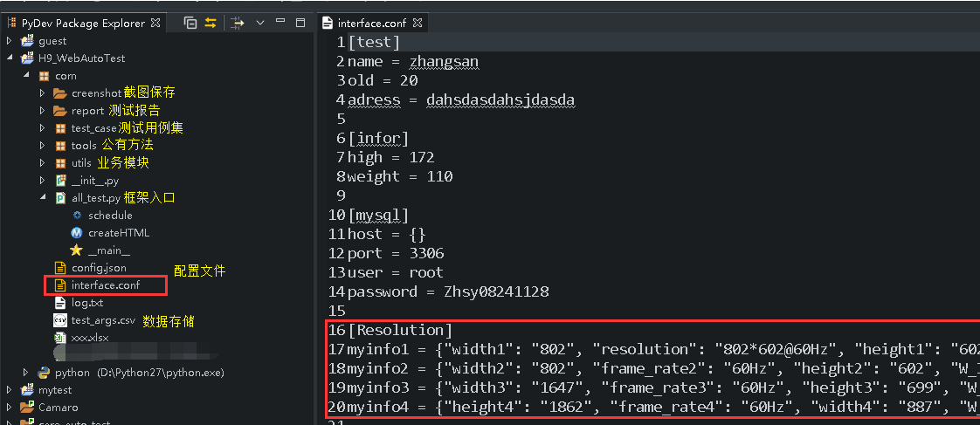The height and width of the screenshot is (425, 980).
Task: Click the xxx.xlsx spreadsheet icon
Action: pos(60,338)
